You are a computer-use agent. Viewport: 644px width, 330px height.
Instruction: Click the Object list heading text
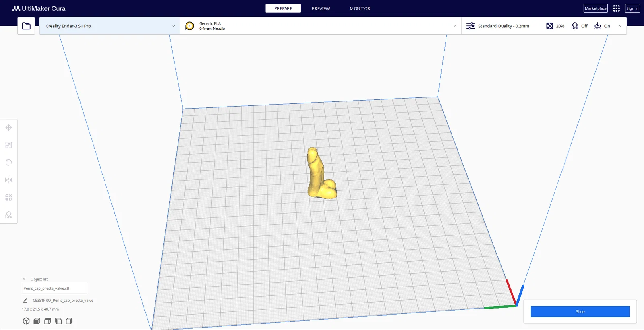(39, 279)
